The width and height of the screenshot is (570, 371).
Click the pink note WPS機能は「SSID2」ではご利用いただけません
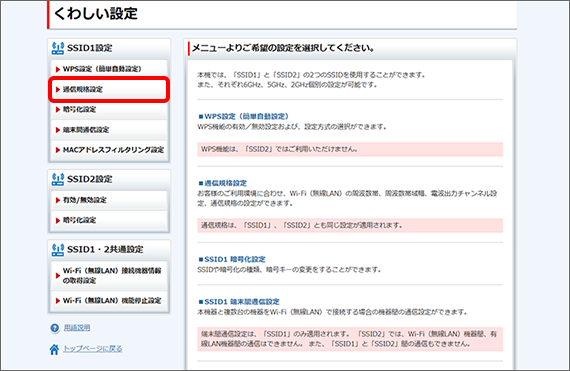[350, 149]
